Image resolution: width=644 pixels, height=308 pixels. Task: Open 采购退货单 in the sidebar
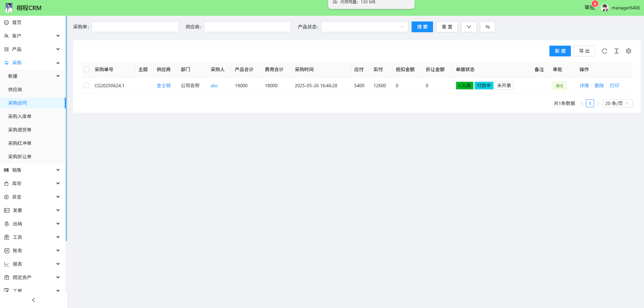(x=20, y=130)
